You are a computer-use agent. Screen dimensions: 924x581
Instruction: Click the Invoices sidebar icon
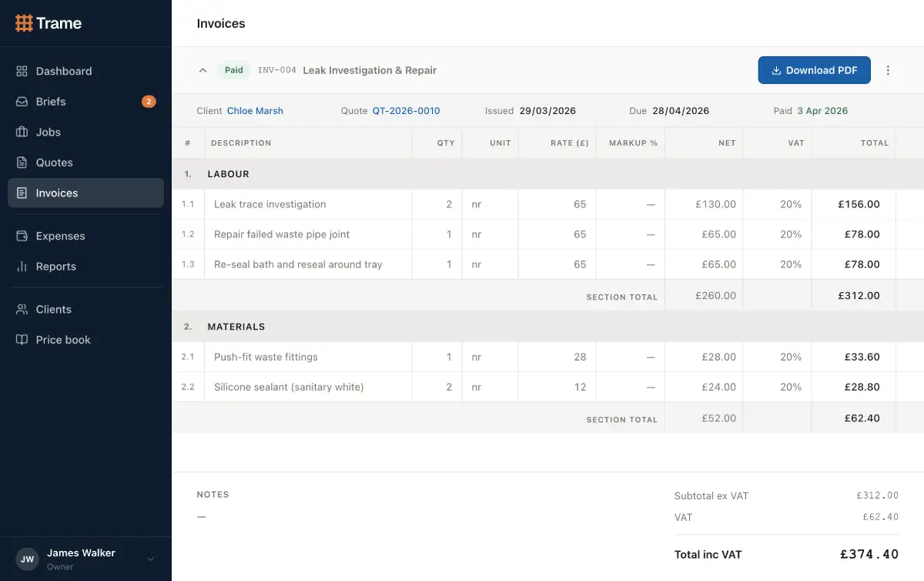pos(22,193)
